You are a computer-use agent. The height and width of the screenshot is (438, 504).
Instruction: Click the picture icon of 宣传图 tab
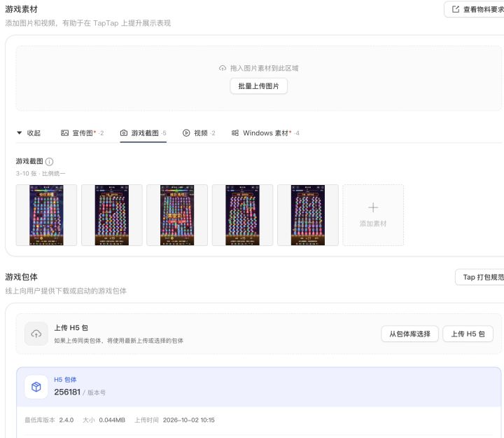[64, 133]
